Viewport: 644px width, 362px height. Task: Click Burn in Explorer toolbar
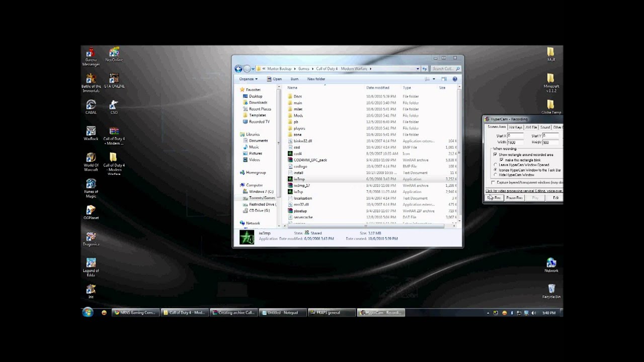[294, 79]
